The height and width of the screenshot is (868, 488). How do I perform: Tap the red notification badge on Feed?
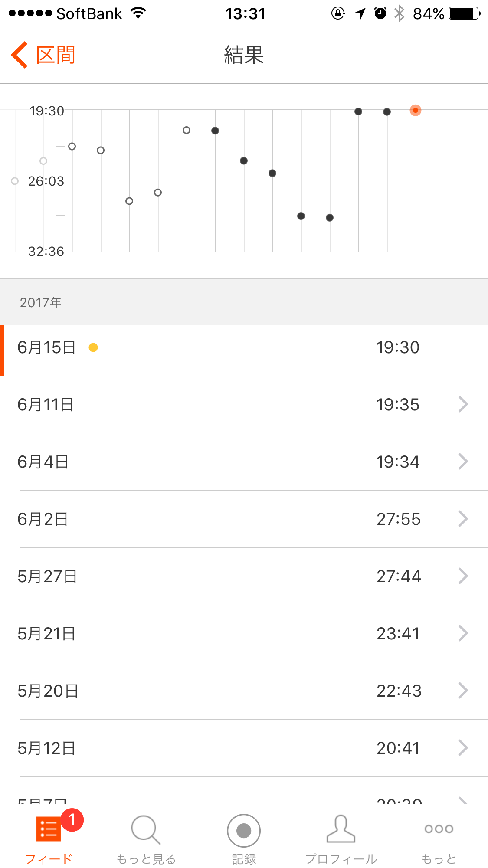(72, 820)
